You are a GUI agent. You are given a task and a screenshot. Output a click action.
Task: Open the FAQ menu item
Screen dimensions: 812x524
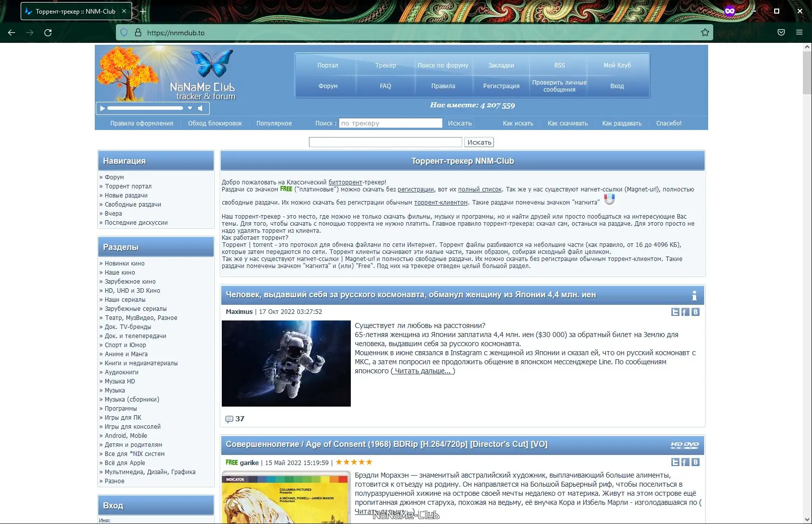click(386, 86)
